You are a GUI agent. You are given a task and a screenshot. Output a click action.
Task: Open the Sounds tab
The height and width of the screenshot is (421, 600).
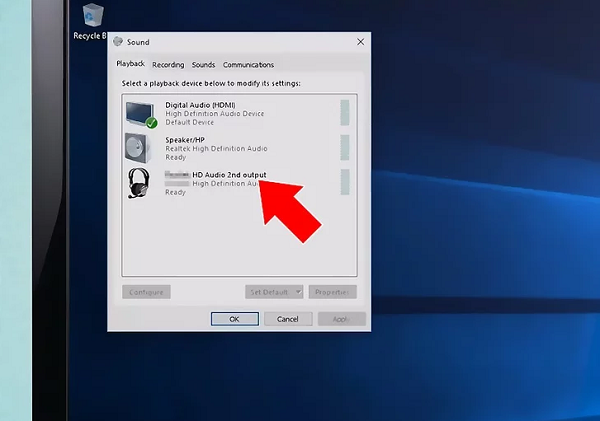[203, 65]
